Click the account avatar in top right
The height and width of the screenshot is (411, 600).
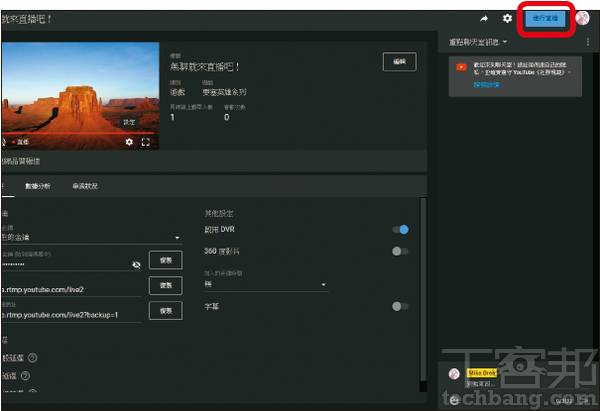582,18
